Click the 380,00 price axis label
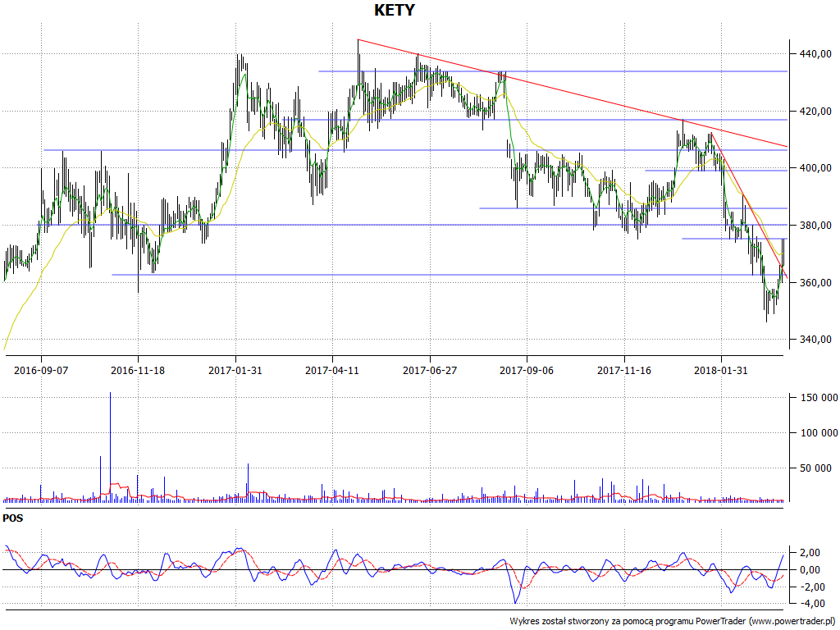Screen dimensions: 840x630 (815, 225)
